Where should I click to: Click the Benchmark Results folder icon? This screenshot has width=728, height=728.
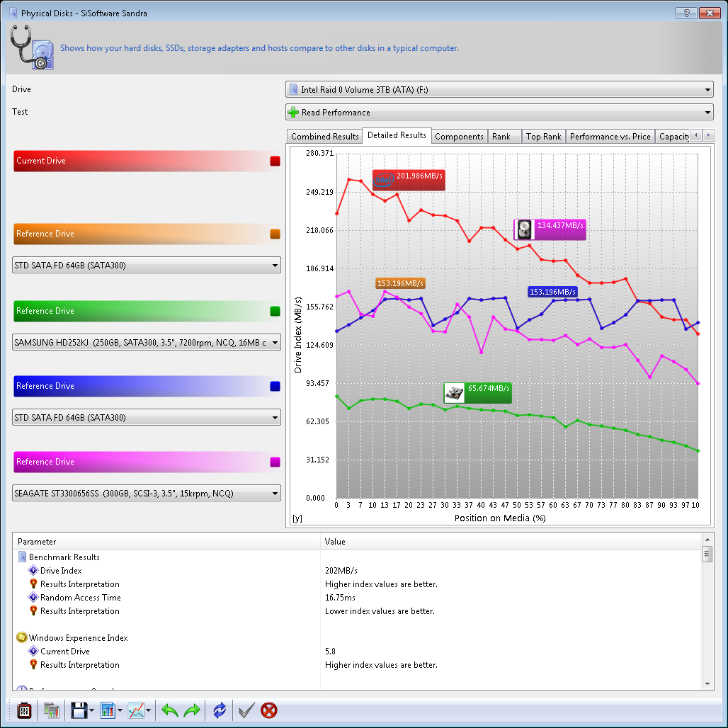pos(22,557)
